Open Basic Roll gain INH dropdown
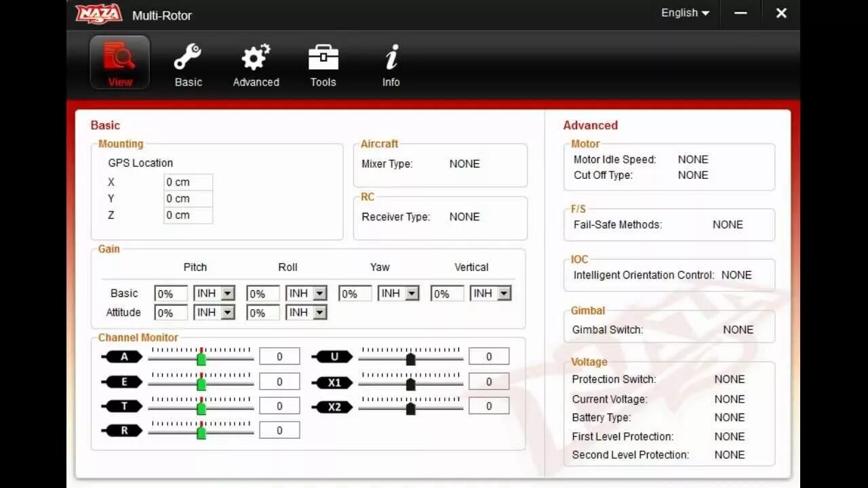Image resolution: width=868 pixels, height=488 pixels. pyautogui.click(x=307, y=293)
